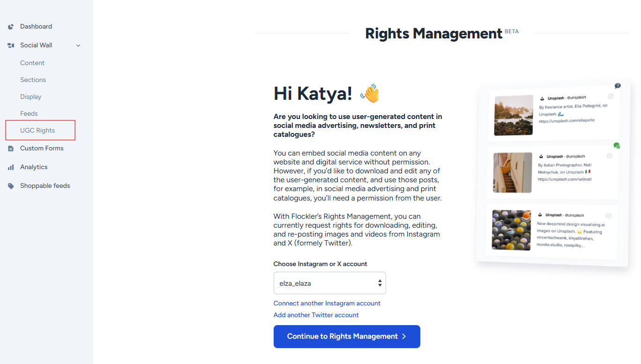Select UGC Rights in the sidebar
This screenshot has height=364, width=641.
[x=37, y=131]
